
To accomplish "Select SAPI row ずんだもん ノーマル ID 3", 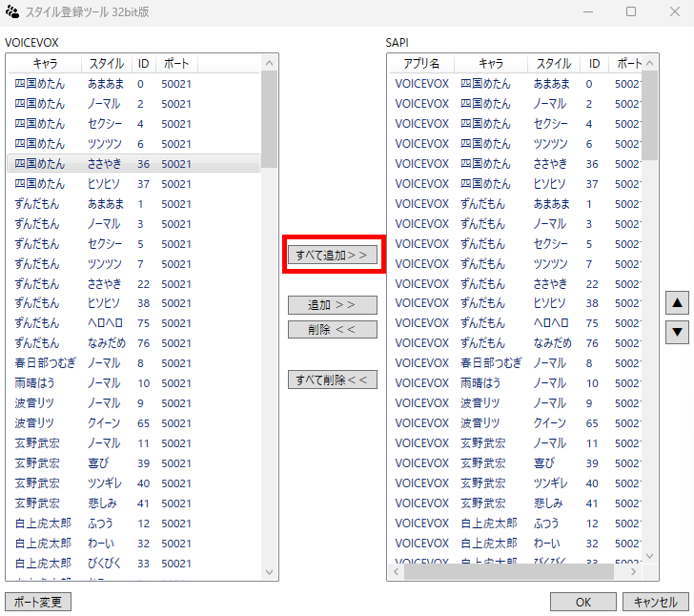I will click(515, 224).
